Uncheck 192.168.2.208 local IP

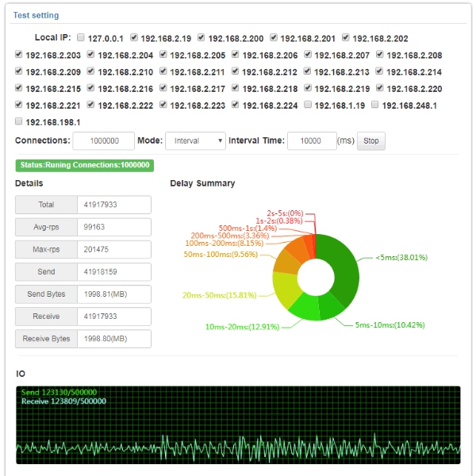[x=379, y=54]
